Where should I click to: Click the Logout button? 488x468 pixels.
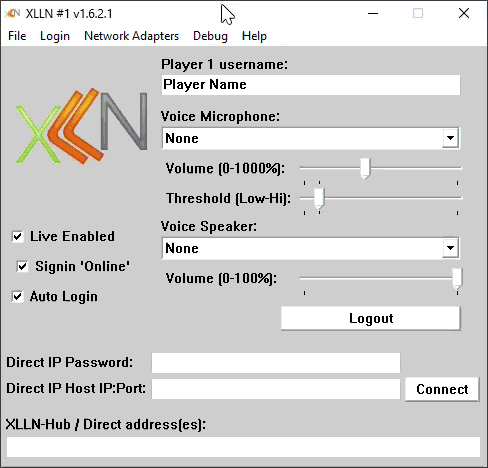tap(371, 318)
